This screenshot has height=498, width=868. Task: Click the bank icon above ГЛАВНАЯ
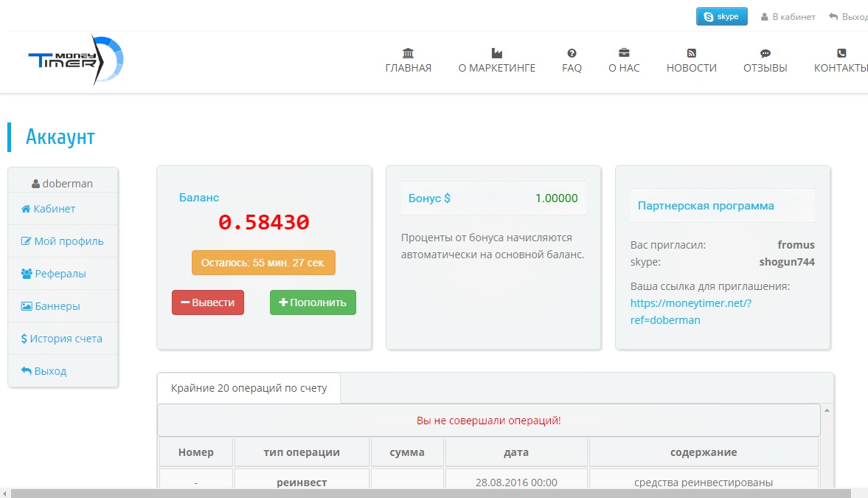(408, 53)
